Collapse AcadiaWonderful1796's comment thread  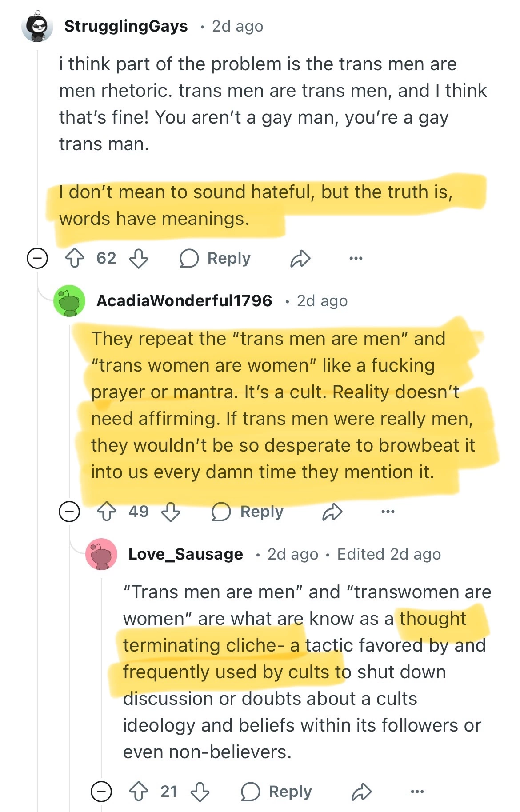[69, 512]
